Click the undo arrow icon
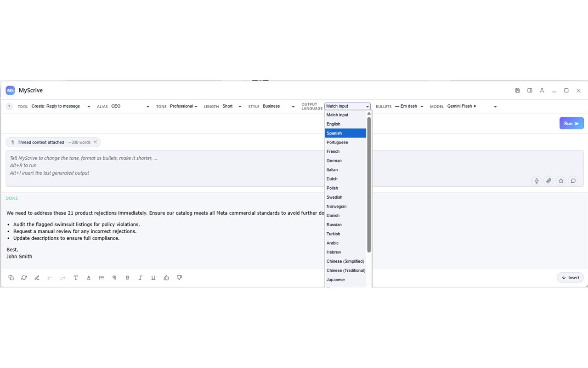This screenshot has width=588, height=368. click(x=50, y=278)
